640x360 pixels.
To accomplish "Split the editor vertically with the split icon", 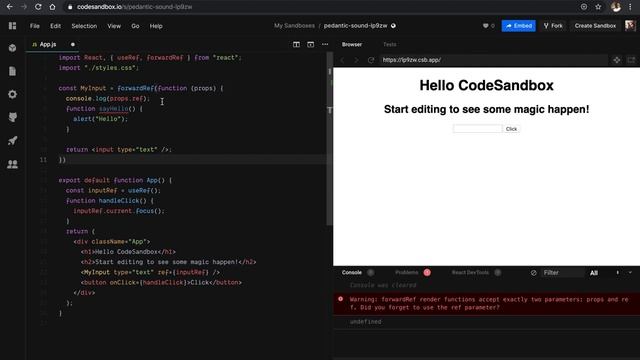I will point(296,44).
